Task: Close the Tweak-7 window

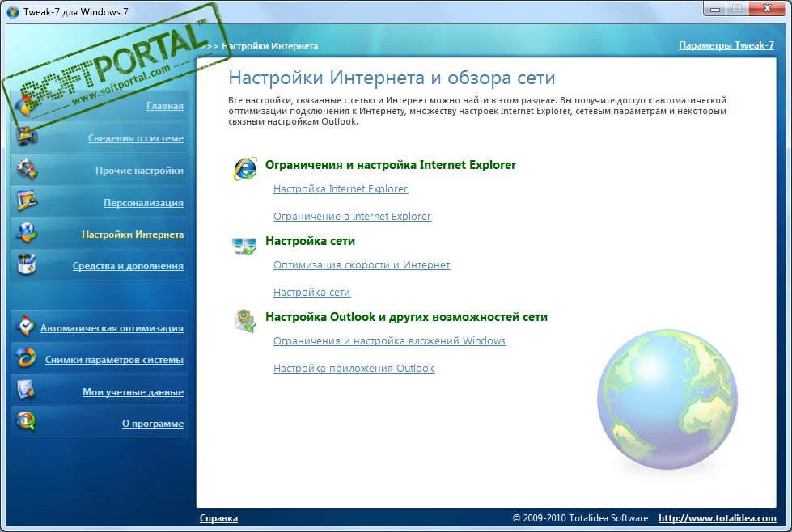Action: (767, 9)
